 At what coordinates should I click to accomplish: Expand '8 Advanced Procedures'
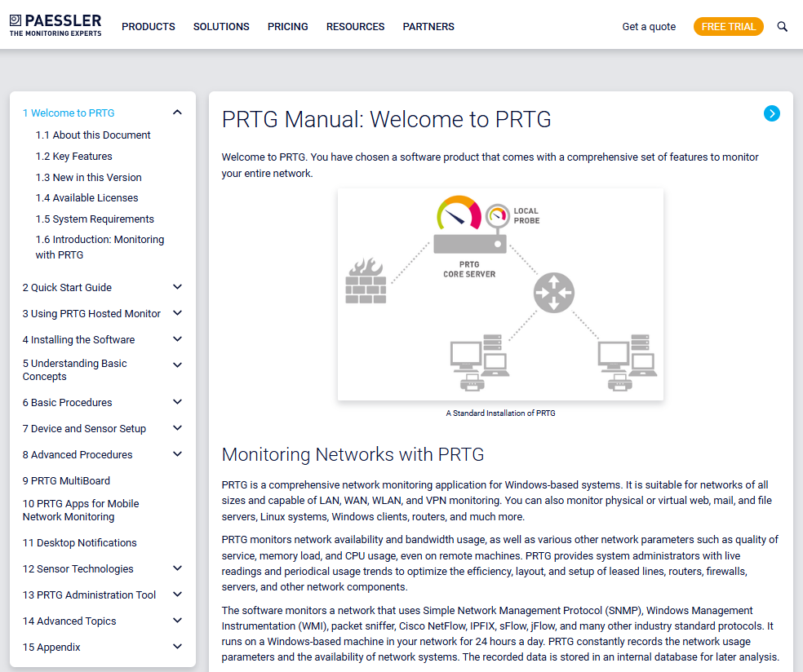click(x=177, y=454)
